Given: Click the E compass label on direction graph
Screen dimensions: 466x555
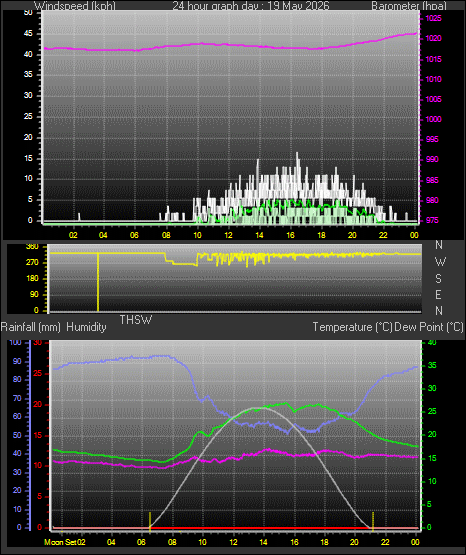Looking at the screenshot, I should coord(438,294).
